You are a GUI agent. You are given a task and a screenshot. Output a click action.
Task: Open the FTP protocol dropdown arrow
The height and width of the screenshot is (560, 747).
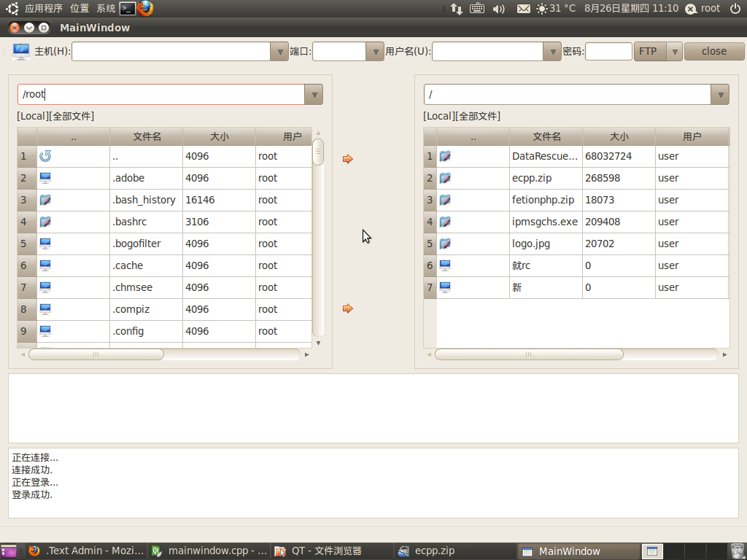click(675, 52)
